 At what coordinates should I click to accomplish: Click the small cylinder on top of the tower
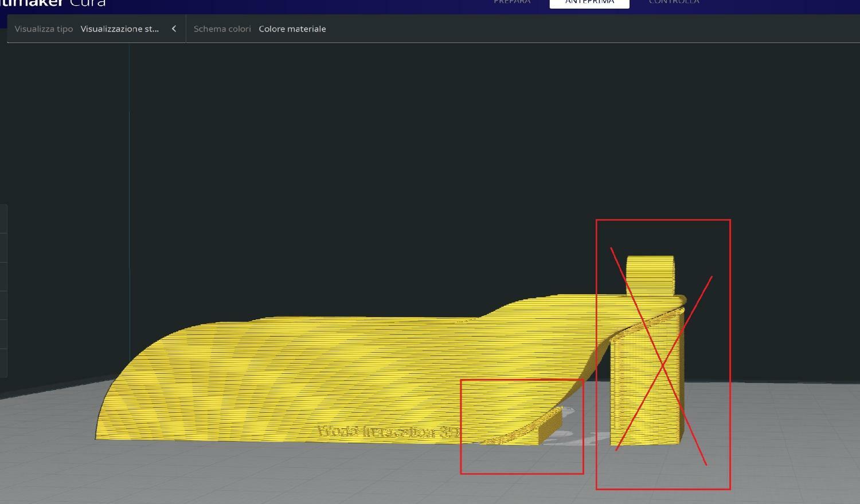tap(650, 275)
